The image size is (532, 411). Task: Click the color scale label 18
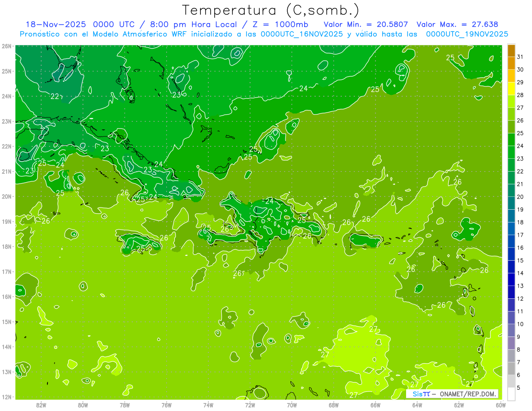pyautogui.click(x=520, y=222)
